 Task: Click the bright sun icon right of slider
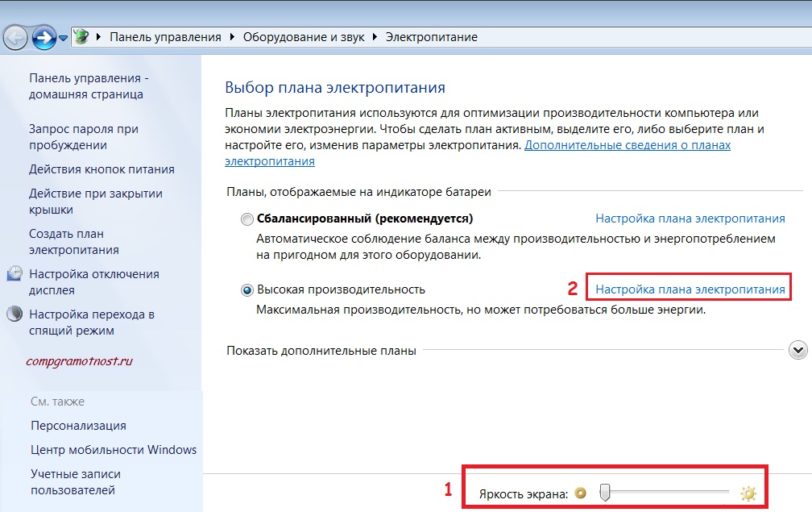[748, 493]
